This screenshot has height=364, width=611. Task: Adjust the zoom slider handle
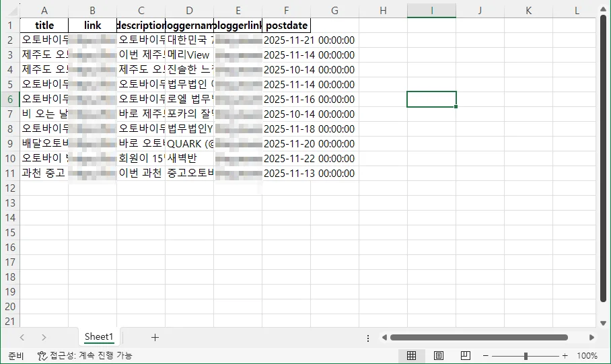526,356
